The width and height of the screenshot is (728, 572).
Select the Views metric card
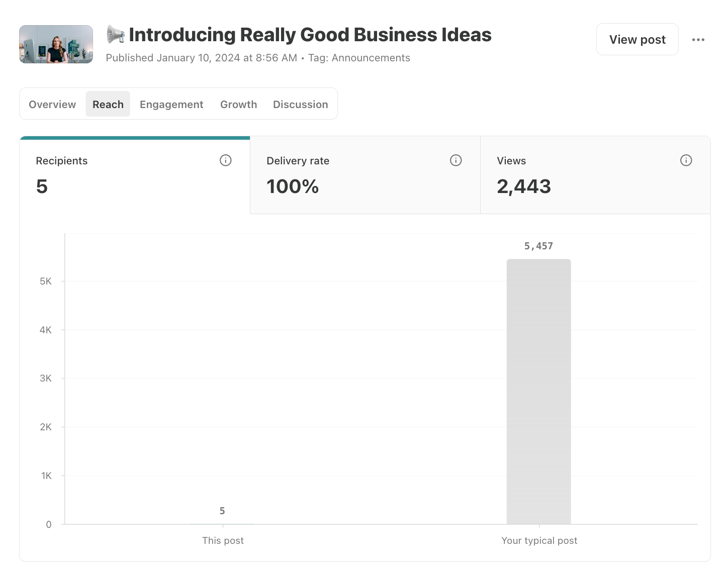point(595,175)
